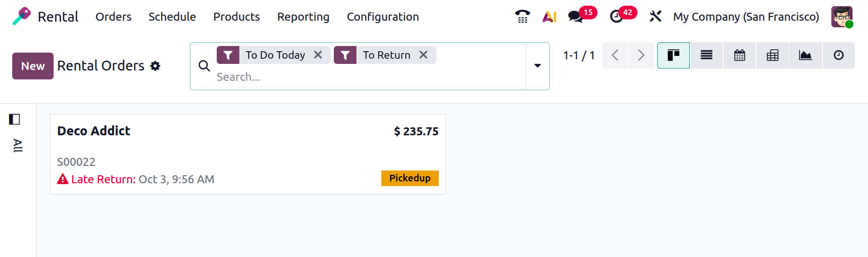Expand the search options dropdown arrow
This screenshot has width=868, height=257.
tap(537, 66)
